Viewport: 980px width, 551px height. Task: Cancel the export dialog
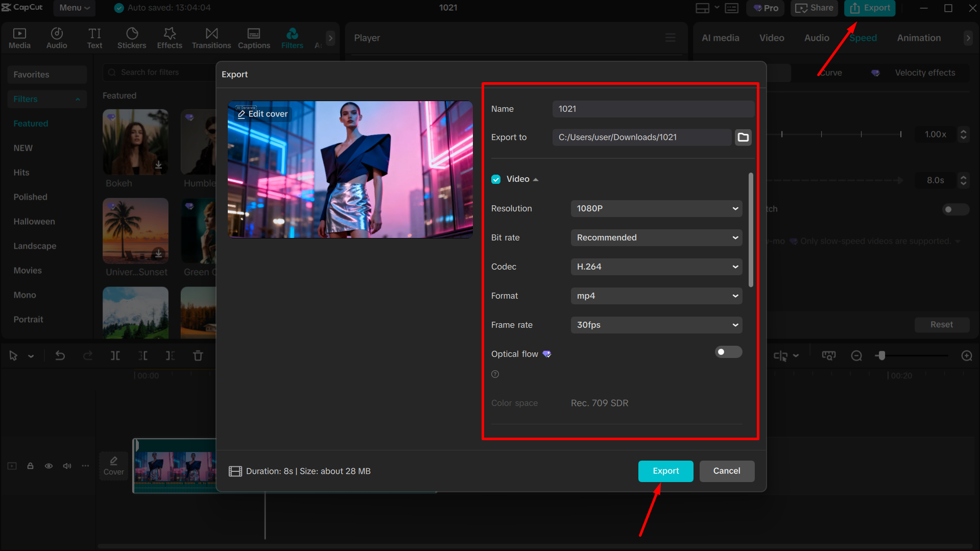pos(727,471)
